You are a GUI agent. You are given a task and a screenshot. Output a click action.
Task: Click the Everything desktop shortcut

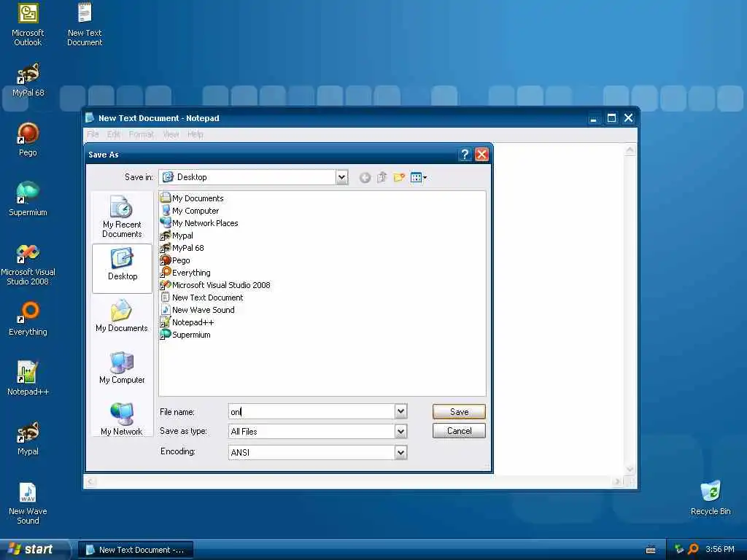point(28,319)
